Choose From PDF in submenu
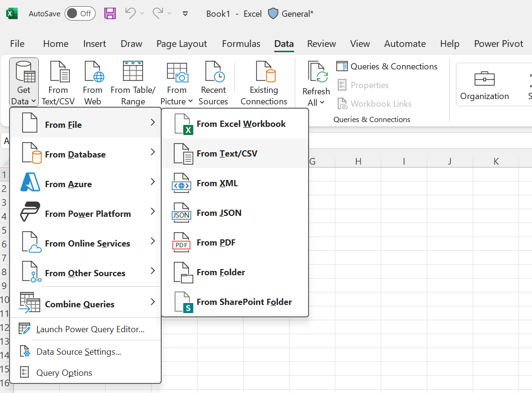 tap(235, 243)
